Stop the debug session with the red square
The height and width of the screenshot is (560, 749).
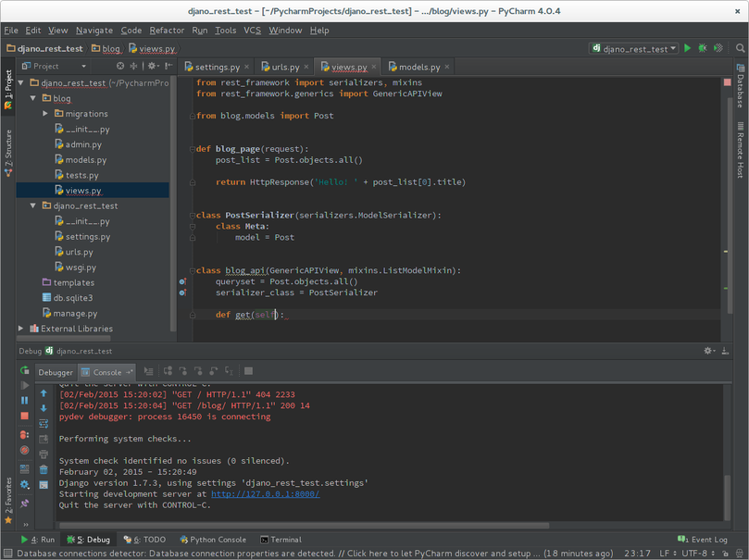coord(24,416)
